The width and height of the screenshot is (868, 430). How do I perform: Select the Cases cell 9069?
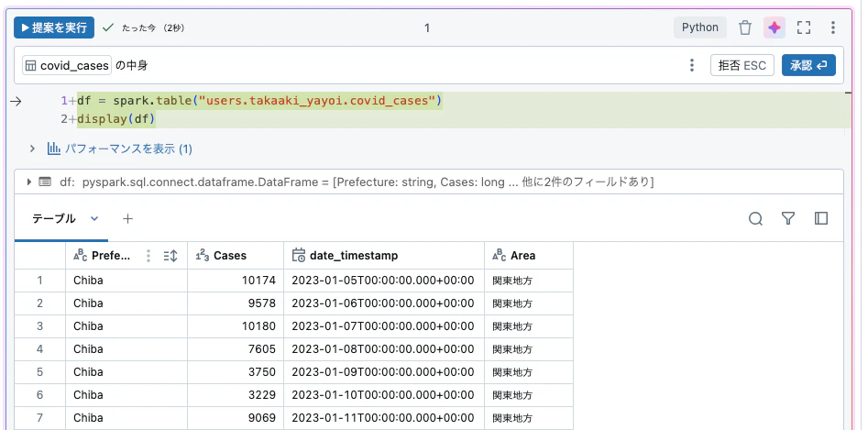pos(236,418)
